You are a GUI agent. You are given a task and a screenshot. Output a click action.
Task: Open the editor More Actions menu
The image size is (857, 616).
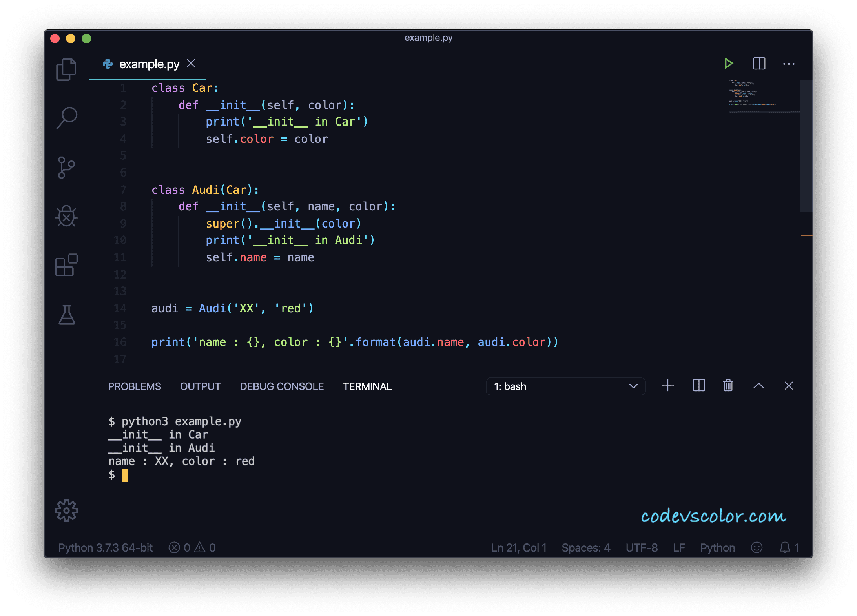tap(789, 64)
